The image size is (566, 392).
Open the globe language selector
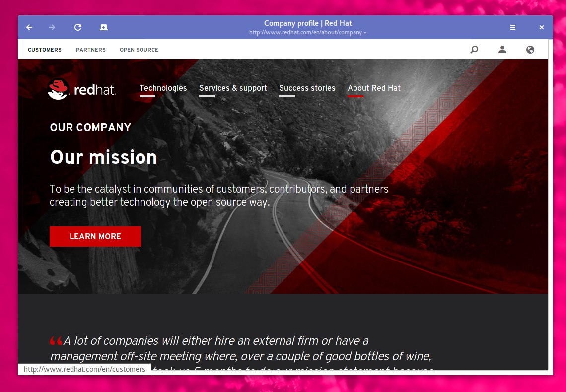click(x=530, y=50)
